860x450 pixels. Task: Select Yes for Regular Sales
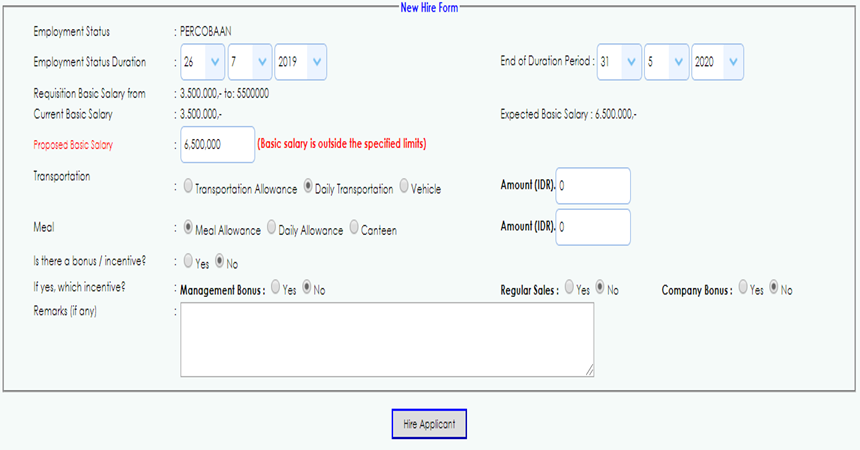pos(570,289)
